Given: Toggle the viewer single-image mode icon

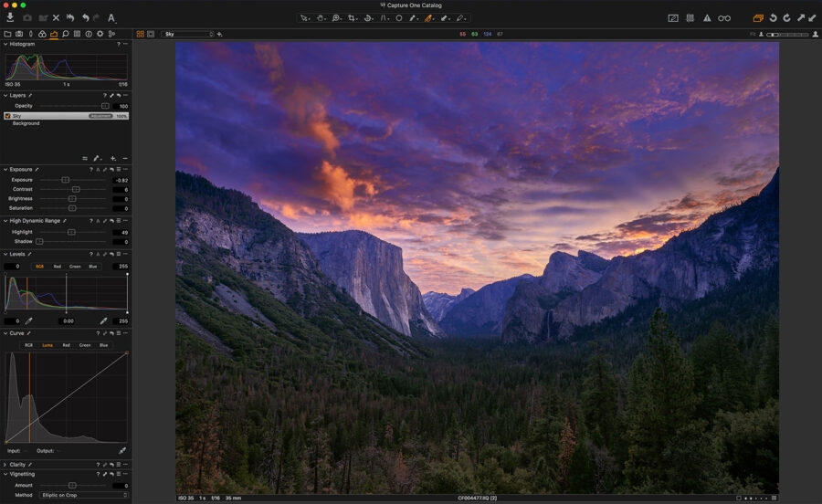Looking at the screenshot, I should 151,34.
